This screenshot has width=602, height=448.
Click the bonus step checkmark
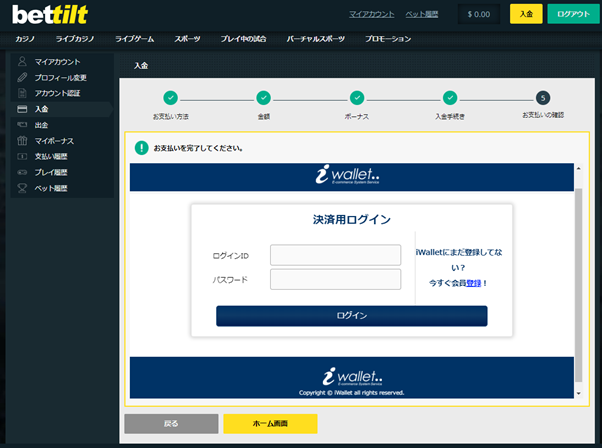(357, 98)
